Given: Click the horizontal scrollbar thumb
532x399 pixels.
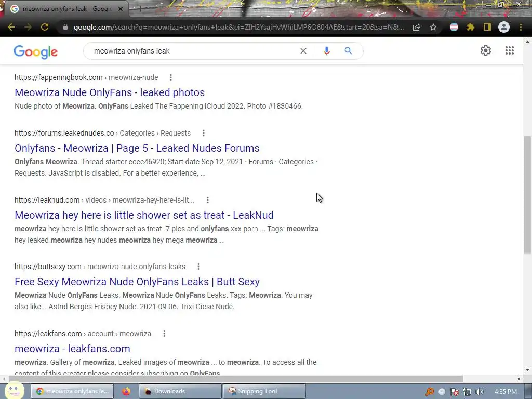Looking at the screenshot, I should (x=235, y=379).
